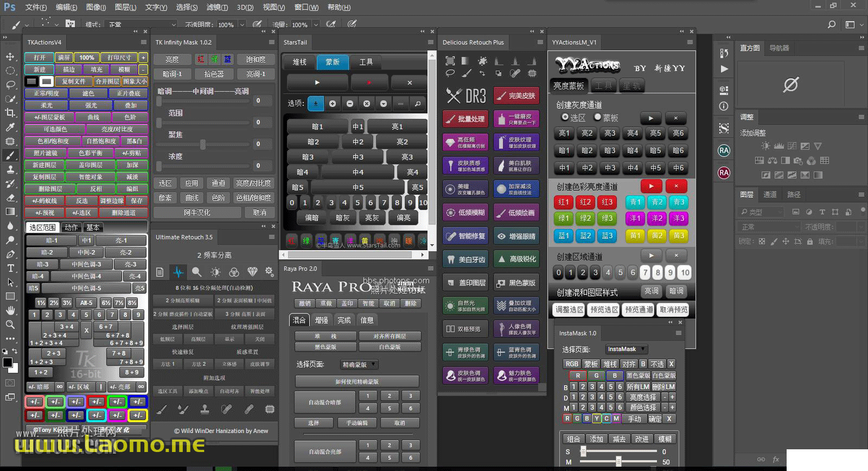Click the magnifier icon in StarsTail options
The width and height of the screenshot is (868, 471).
tap(417, 104)
